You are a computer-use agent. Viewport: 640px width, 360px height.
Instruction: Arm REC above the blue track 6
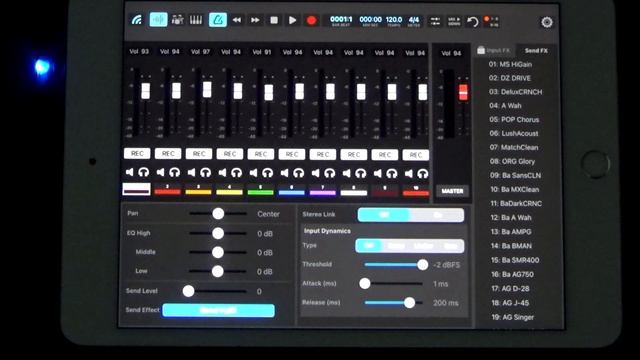point(292,154)
